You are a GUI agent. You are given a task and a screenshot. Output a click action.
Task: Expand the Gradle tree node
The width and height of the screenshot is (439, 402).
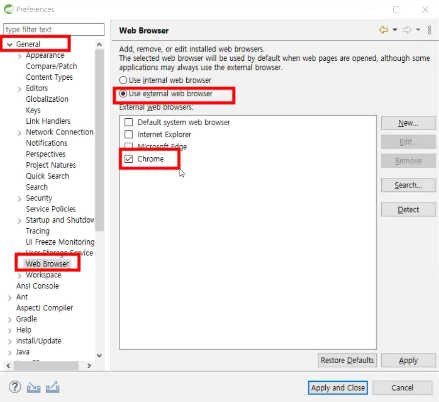10,319
